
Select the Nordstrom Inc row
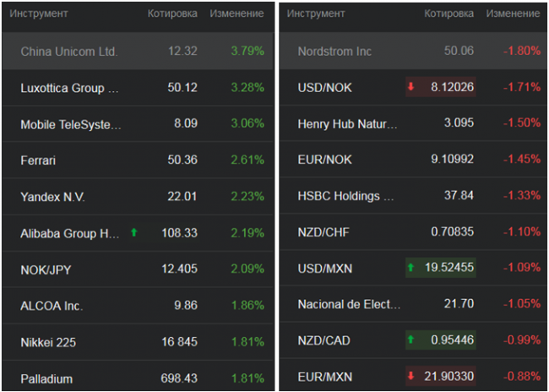[334, 52]
